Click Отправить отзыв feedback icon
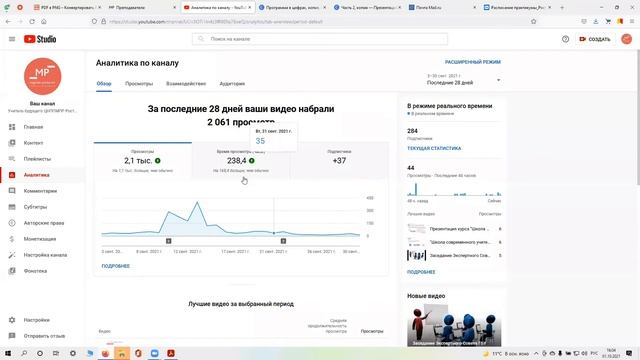 click(12, 336)
